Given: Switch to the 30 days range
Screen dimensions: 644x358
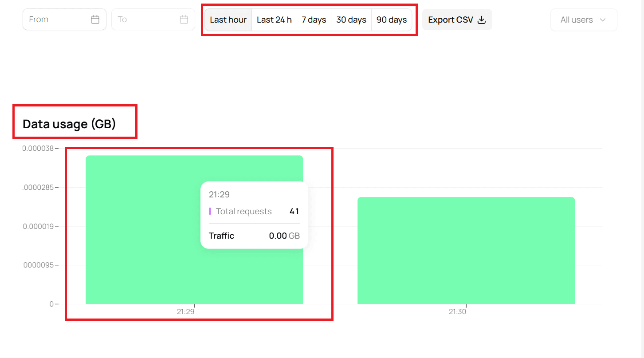Looking at the screenshot, I should coord(351,20).
